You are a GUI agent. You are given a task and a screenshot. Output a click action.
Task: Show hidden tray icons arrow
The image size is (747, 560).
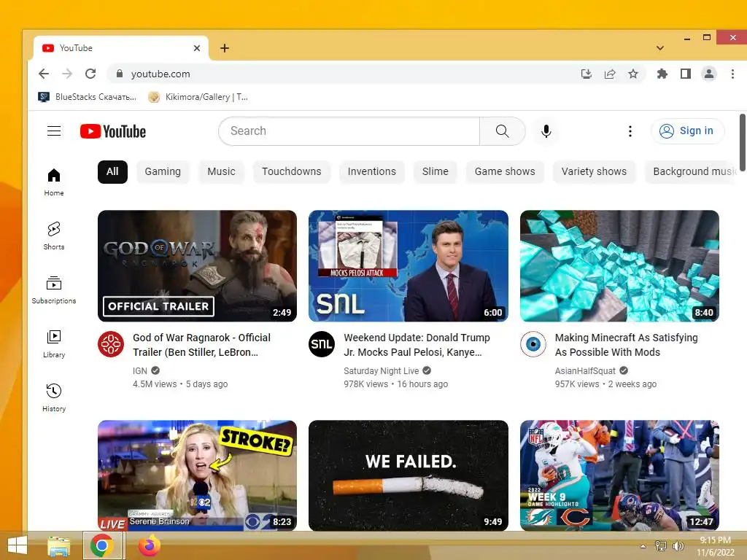click(643, 546)
